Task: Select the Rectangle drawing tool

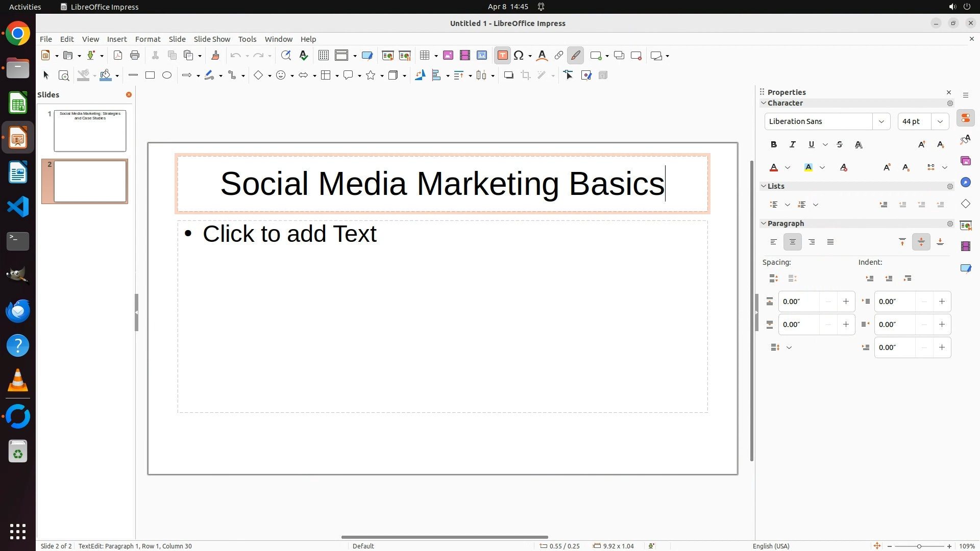Action: pos(150,76)
